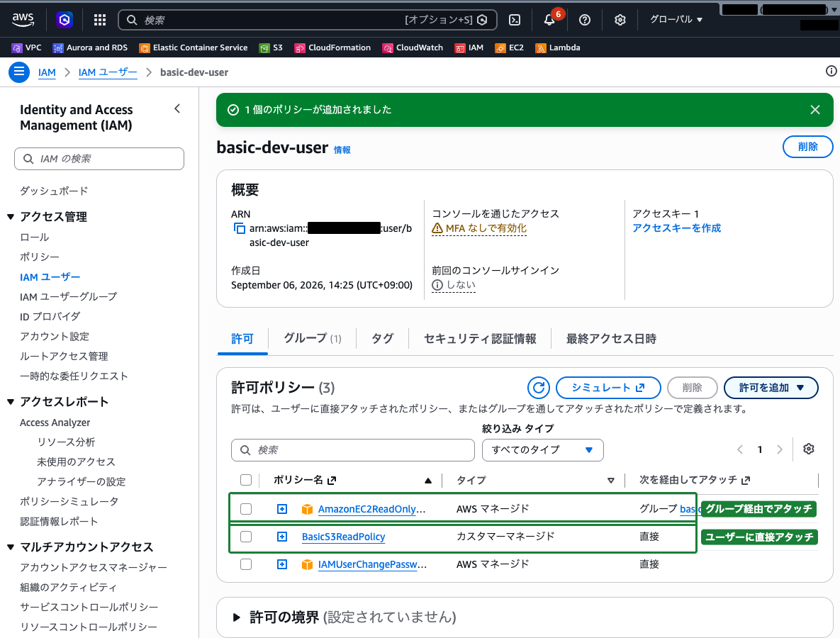Click the Simulate policy button
This screenshot has width=840, height=638.
tap(608, 388)
